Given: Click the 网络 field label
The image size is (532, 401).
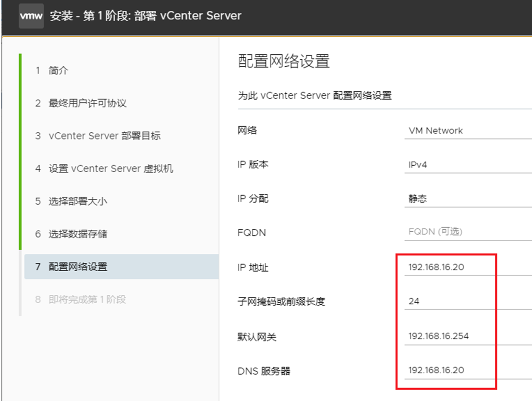Looking at the screenshot, I should (247, 130).
